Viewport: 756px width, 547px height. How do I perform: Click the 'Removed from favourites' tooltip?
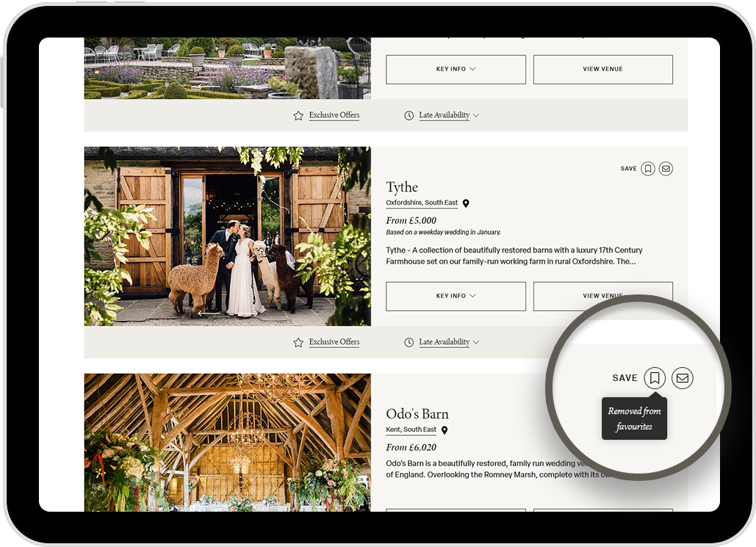(x=634, y=419)
